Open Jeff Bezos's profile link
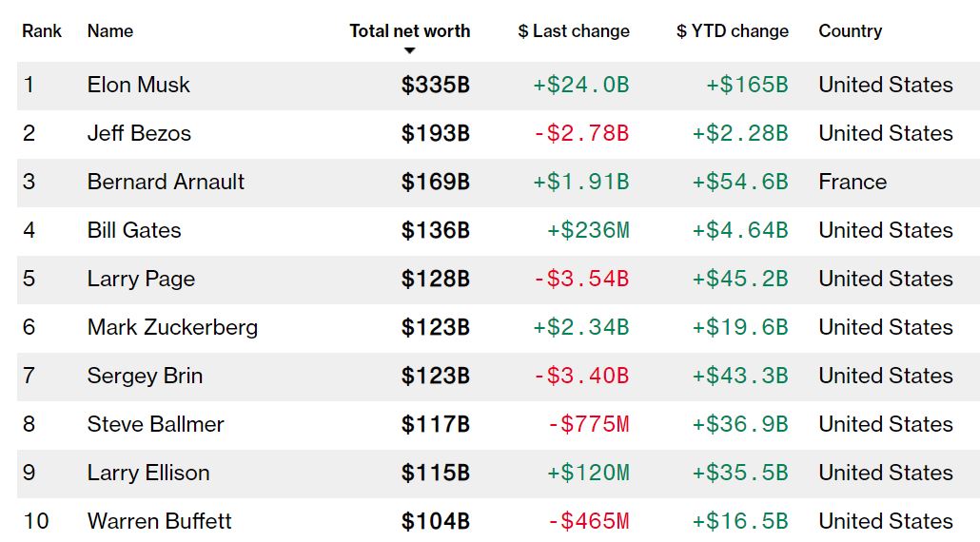Viewport: 980px width, 542px height. (139, 133)
